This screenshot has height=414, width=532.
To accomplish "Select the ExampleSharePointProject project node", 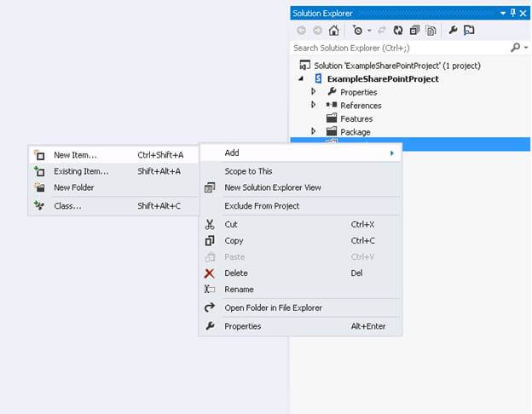I will point(383,79).
